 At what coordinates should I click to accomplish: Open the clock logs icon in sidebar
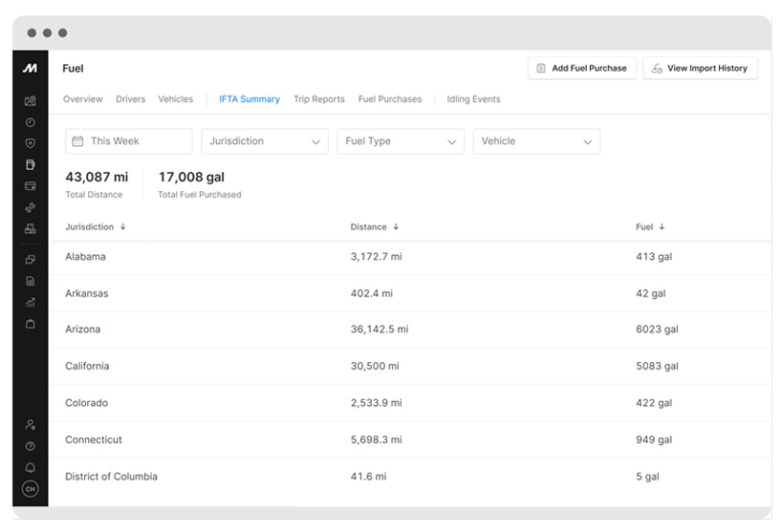coord(30,122)
